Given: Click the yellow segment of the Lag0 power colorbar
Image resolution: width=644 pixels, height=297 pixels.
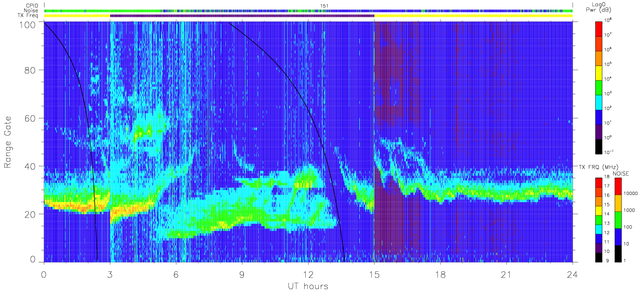Looking at the screenshot, I should coord(598,73).
